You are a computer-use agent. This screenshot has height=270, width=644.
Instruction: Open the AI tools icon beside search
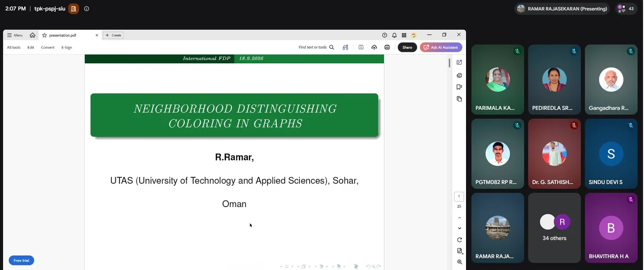345,47
